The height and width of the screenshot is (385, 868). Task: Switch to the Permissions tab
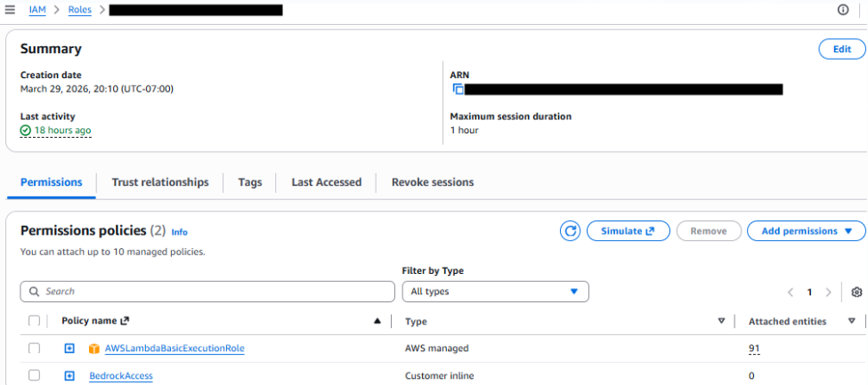click(x=52, y=182)
